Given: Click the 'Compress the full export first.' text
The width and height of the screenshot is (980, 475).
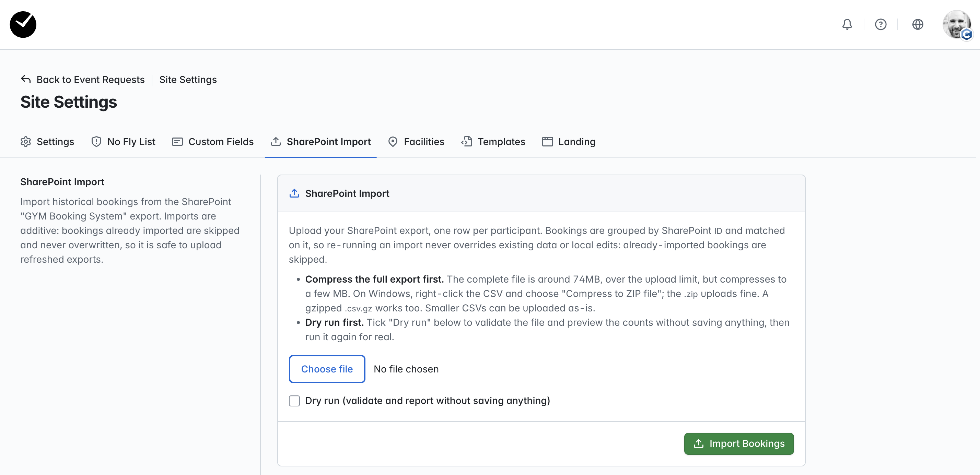Looking at the screenshot, I should click(374, 279).
